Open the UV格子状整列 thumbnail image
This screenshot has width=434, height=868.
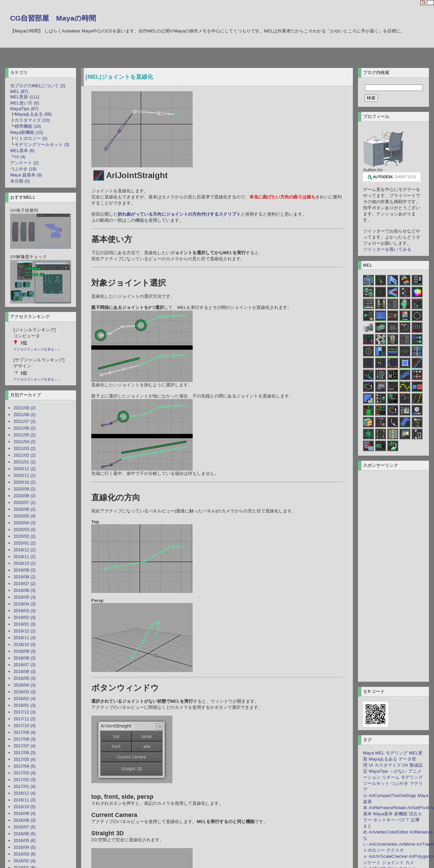click(41, 231)
